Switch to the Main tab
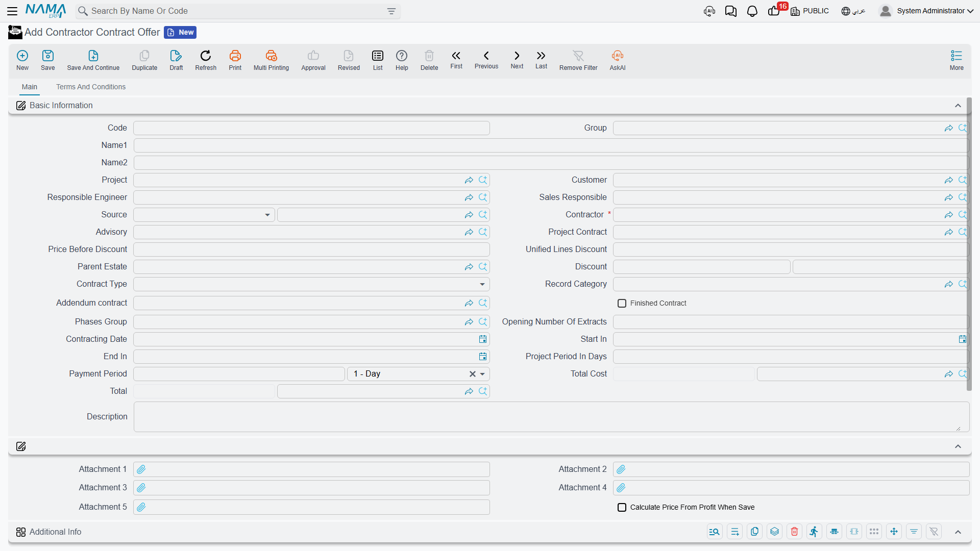Screen dimensions: 980x551 30,87
